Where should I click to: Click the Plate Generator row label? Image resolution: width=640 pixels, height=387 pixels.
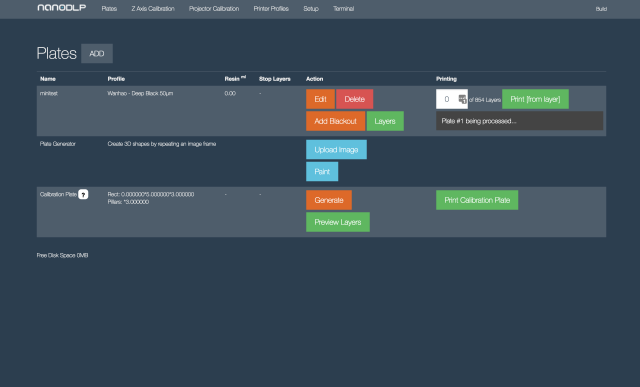58,144
